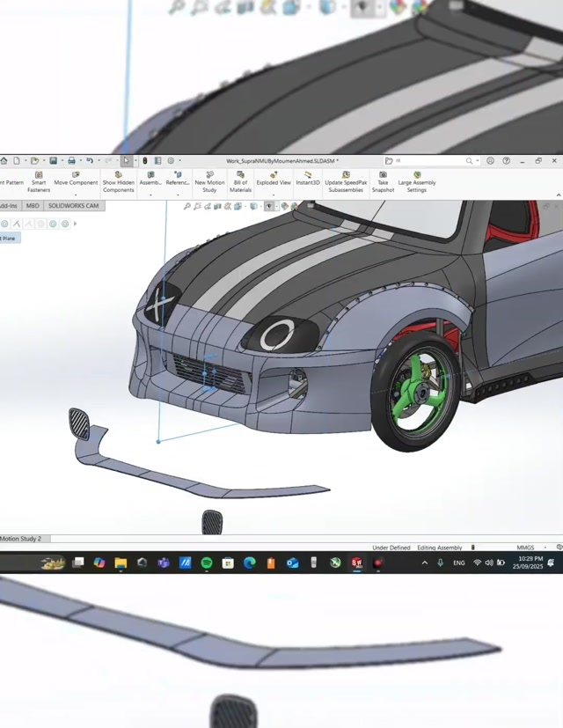Open the Move Component dropdown arrow

pyautogui.click(x=76, y=195)
